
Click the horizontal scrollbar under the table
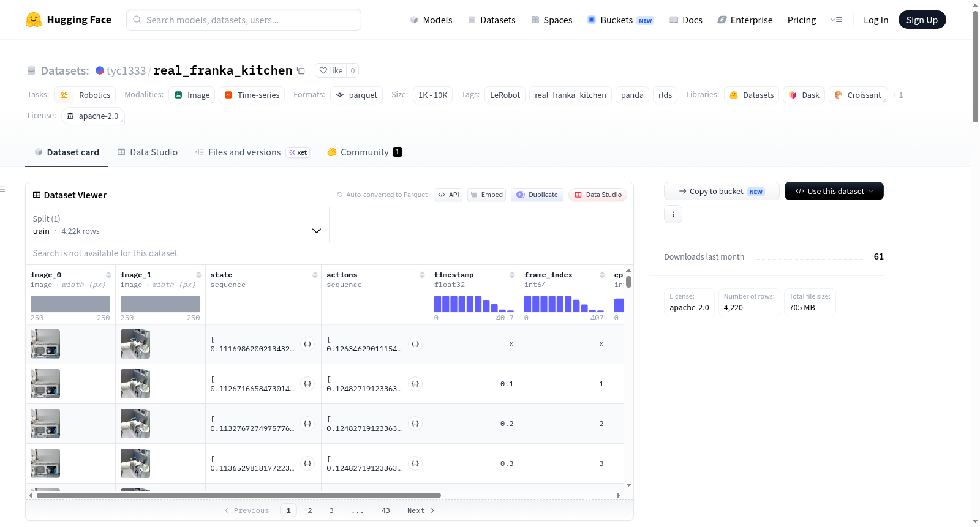[239, 495]
